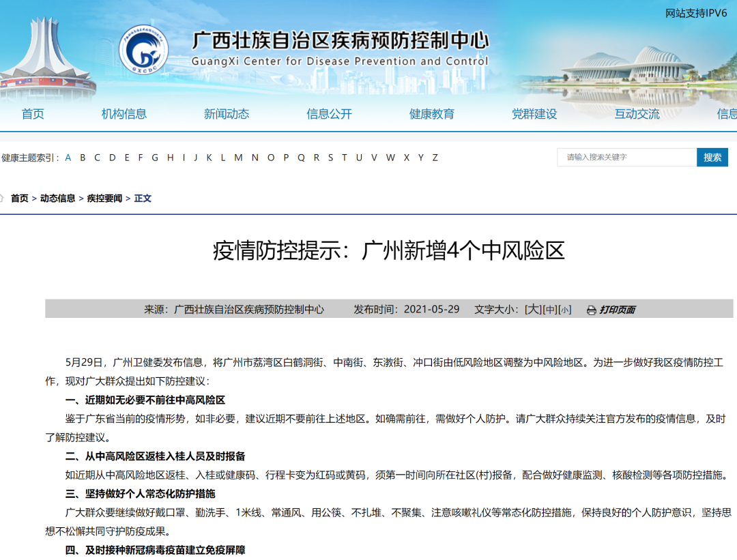This screenshot has height=560, width=737.
Task: Set font size to large [大]
Action: (533, 310)
